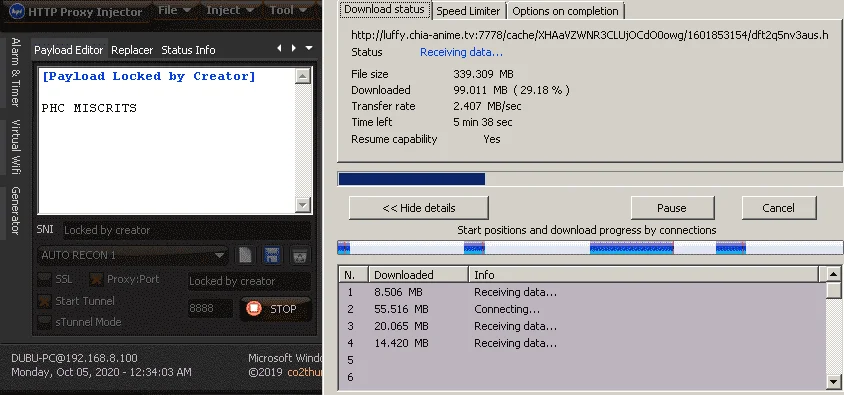Screen dimensions: 844x395
Task: Switch to the Download status tab
Action: (384, 9)
